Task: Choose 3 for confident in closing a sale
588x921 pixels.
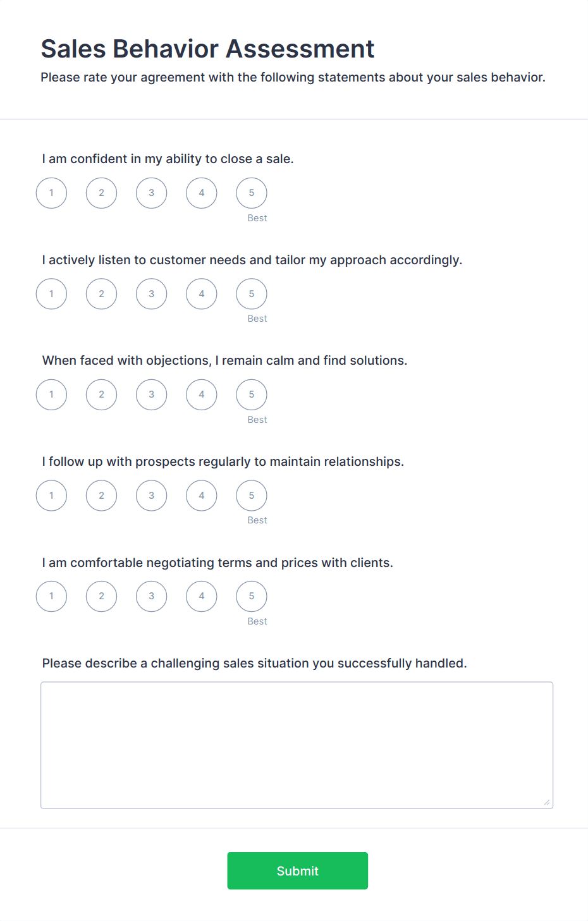Action: [x=152, y=193]
